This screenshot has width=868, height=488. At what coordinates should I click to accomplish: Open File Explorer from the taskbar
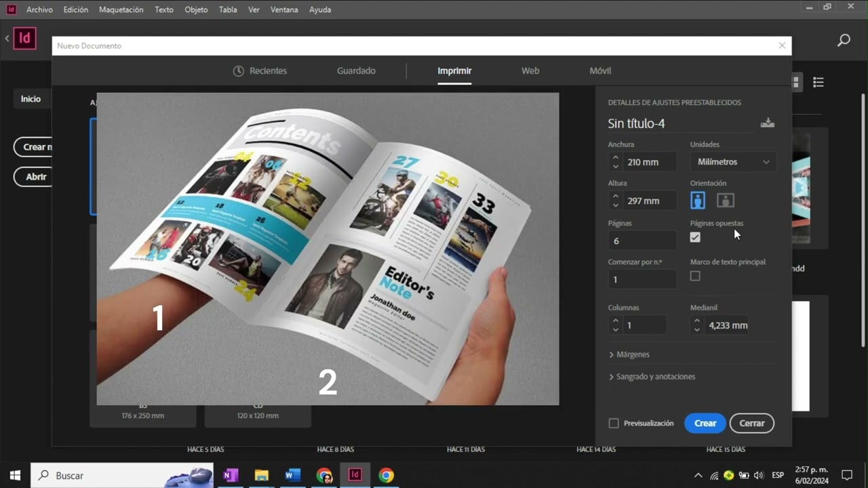tap(262, 475)
